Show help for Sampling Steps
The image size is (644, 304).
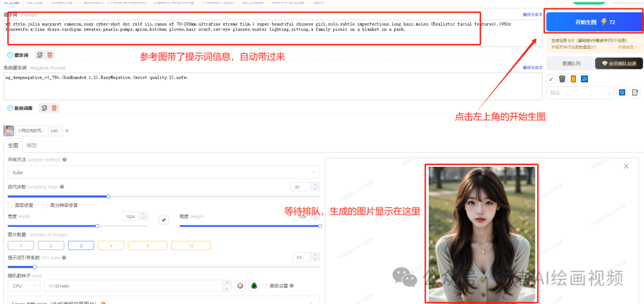(x=62, y=187)
